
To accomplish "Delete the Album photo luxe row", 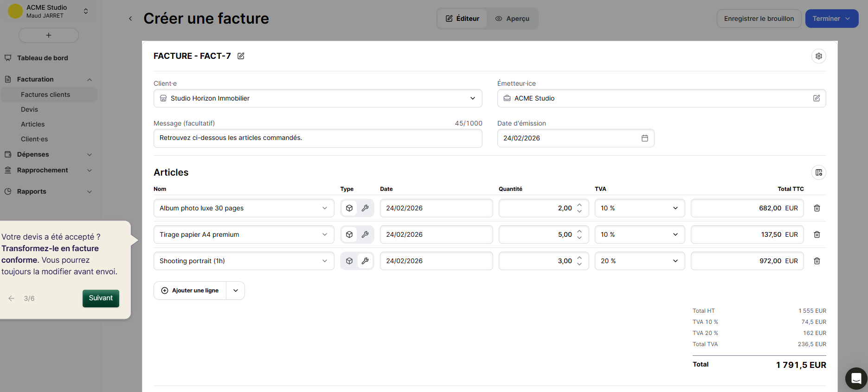I will pyautogui.click(x=817, y=208).
